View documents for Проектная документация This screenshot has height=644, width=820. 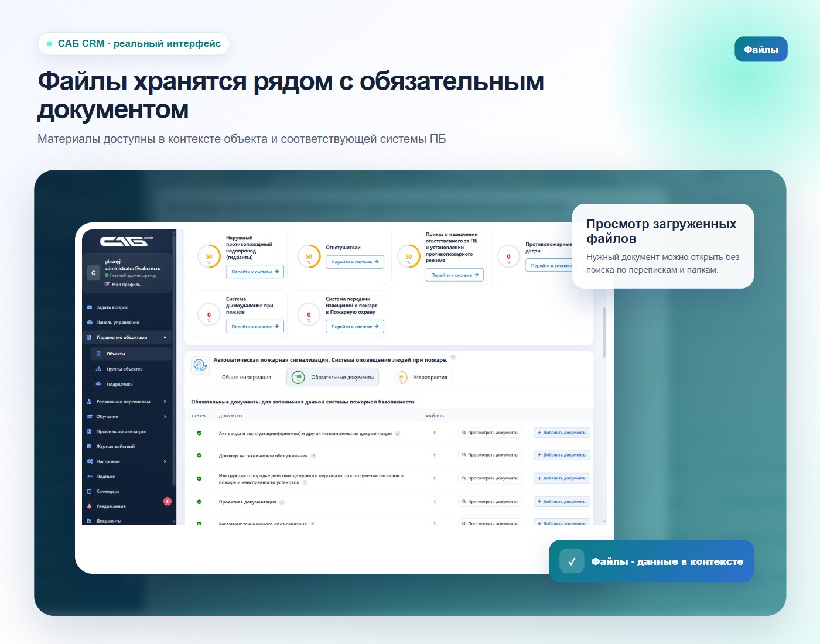[x=490, y=502]
